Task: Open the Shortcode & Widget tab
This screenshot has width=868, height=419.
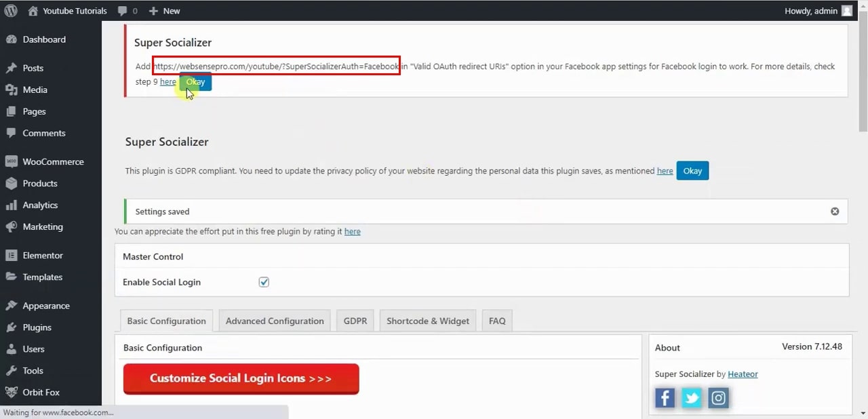Action: point(428,321)
